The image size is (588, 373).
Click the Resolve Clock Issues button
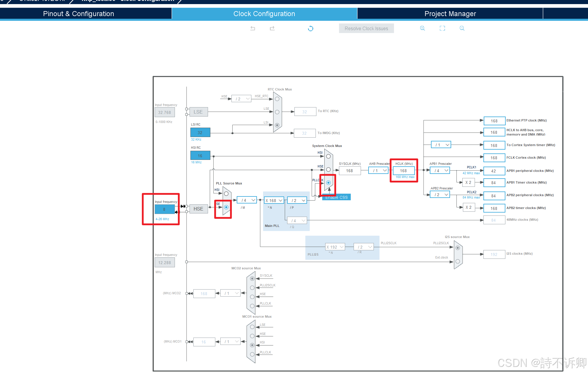[x=366, y=28]
